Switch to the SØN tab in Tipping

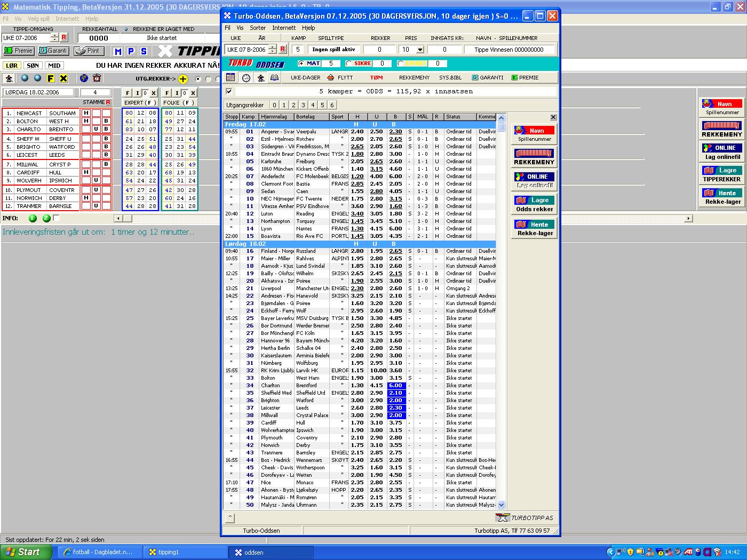click(33, 66)
